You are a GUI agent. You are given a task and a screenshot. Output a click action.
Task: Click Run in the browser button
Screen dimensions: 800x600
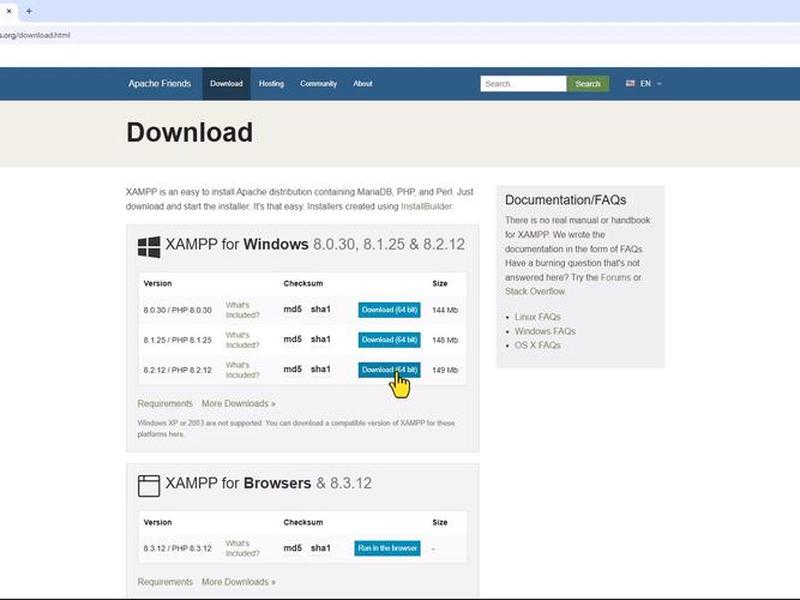click(x=387, y=548)
